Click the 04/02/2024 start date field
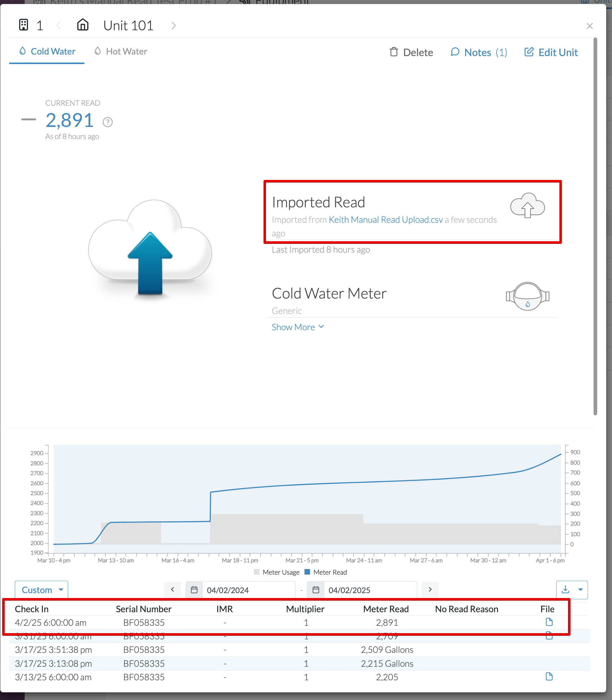Viewport: 612px width, 700px height. click(x=249, y=590)
